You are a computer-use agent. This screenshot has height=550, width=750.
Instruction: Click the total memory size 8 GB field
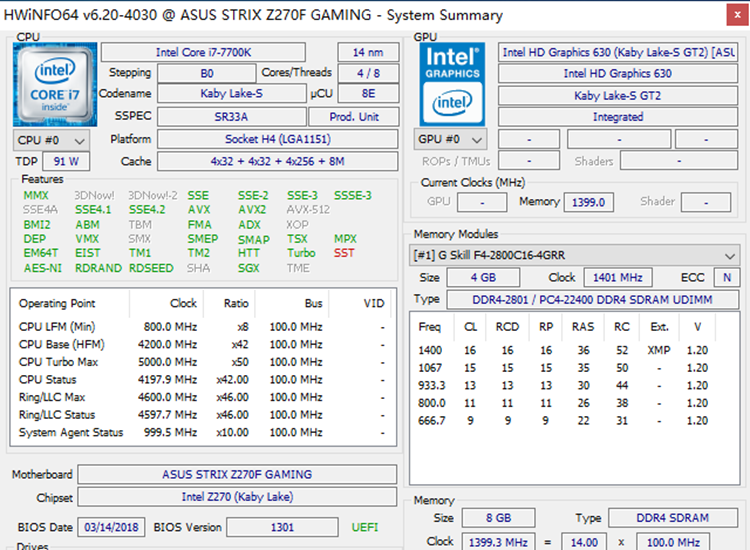(498, 518)
